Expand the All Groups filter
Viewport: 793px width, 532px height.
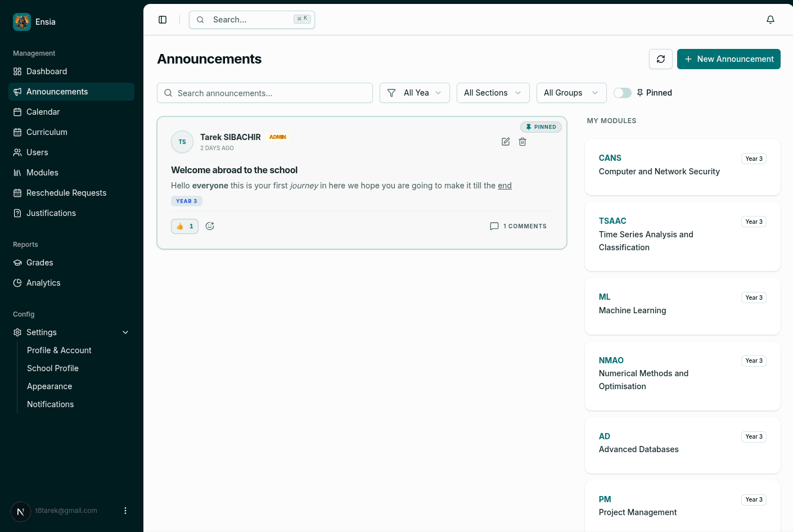[x=571, y=92]
